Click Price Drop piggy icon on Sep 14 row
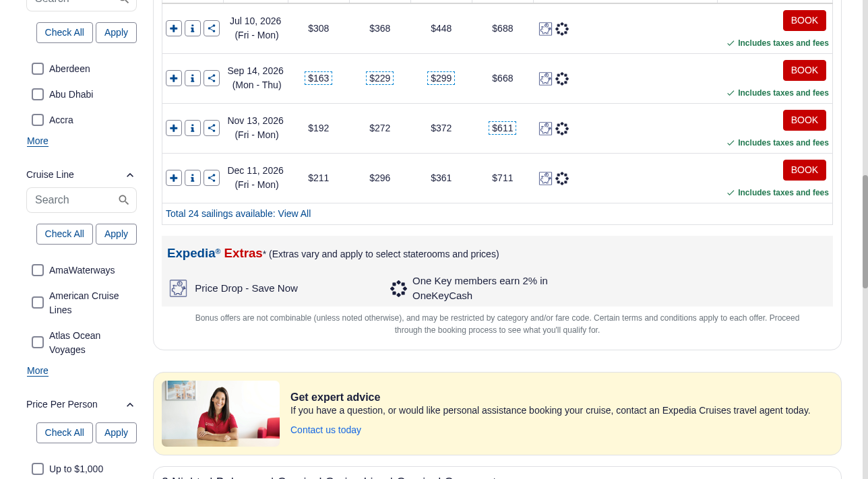868x479 pixels. click(546, 79)
